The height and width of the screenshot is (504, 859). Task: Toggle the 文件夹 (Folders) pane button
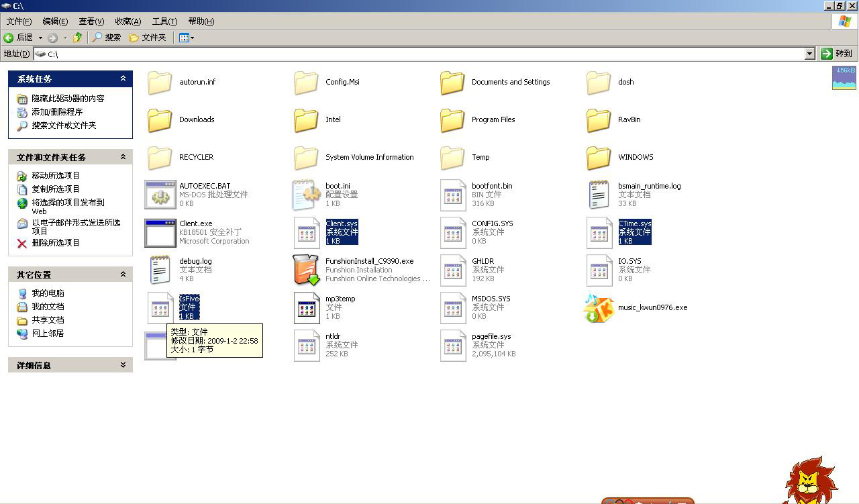(x=148, y=38)
